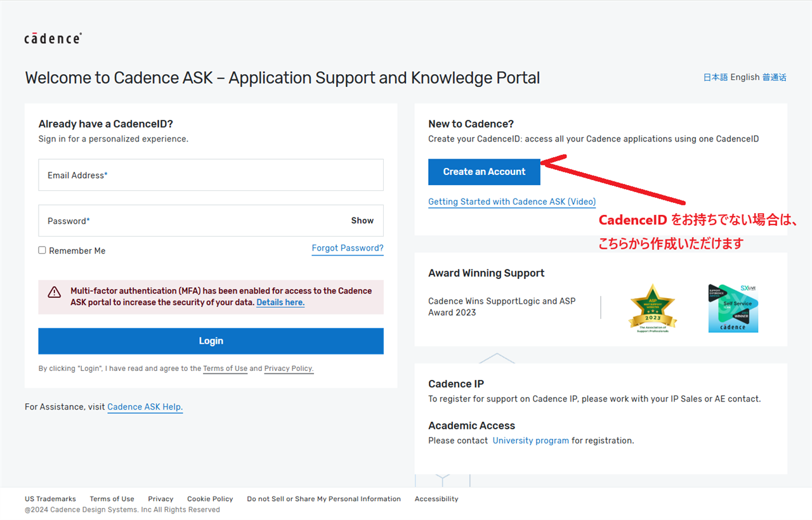Click the Already have a CadenceID heading
Image resolution: width=812 pixels, height=520 pixels.
point(105,124)
